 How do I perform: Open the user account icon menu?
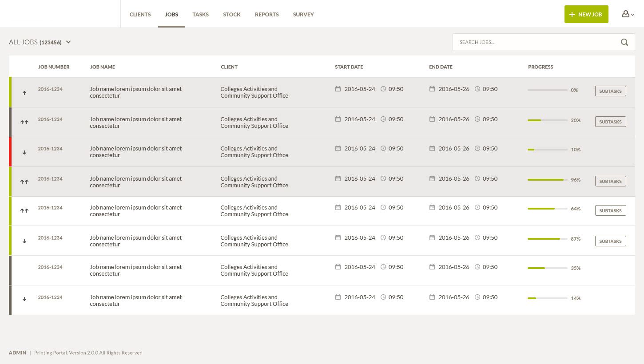pos(627,14)
